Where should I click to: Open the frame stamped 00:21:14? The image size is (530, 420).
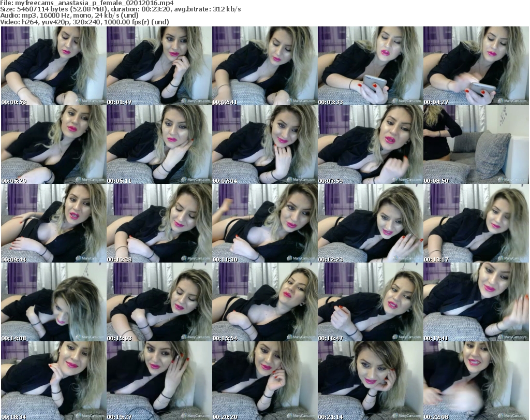coord(371,381)
